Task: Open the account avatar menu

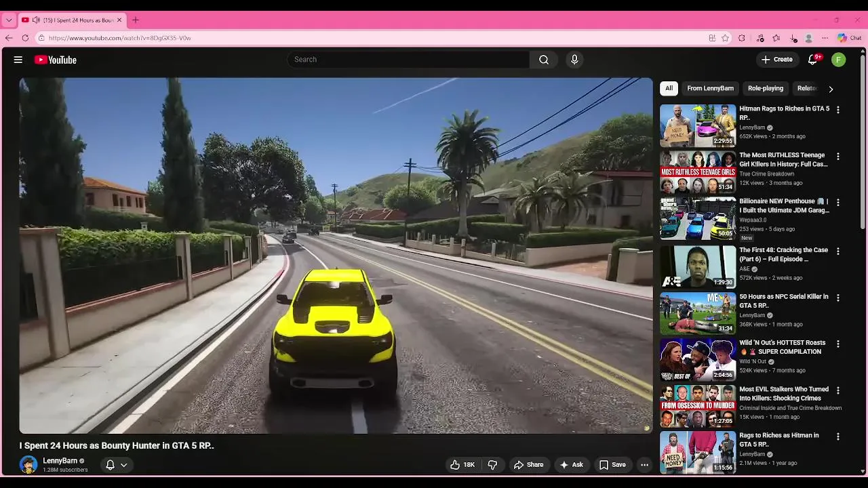Action: (839, 60)
